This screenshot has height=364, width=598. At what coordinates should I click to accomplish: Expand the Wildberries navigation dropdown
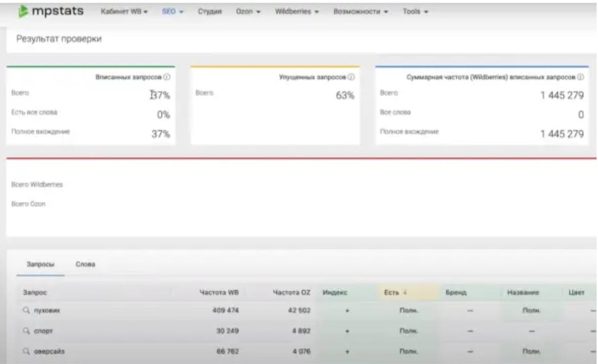tap(297, 11)
